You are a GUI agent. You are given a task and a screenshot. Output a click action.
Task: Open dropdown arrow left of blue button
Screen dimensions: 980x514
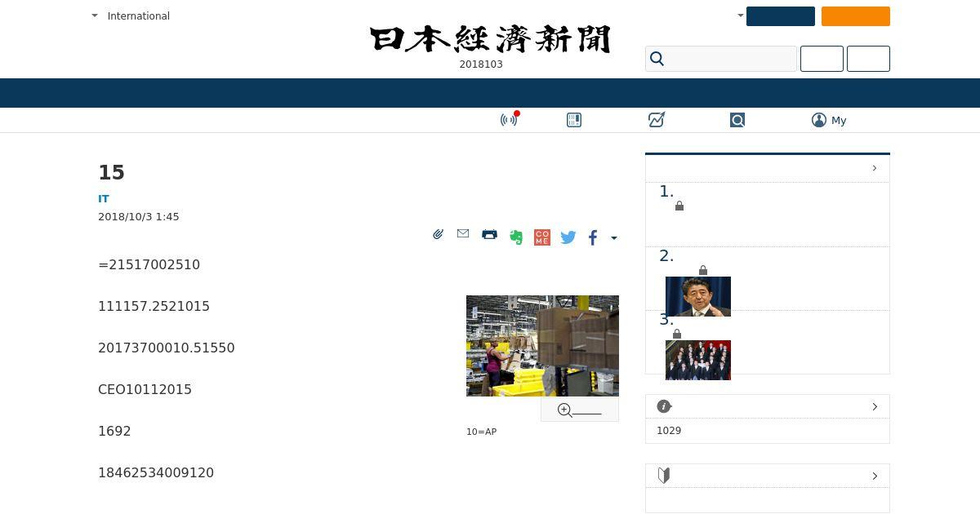click(741, 15)
